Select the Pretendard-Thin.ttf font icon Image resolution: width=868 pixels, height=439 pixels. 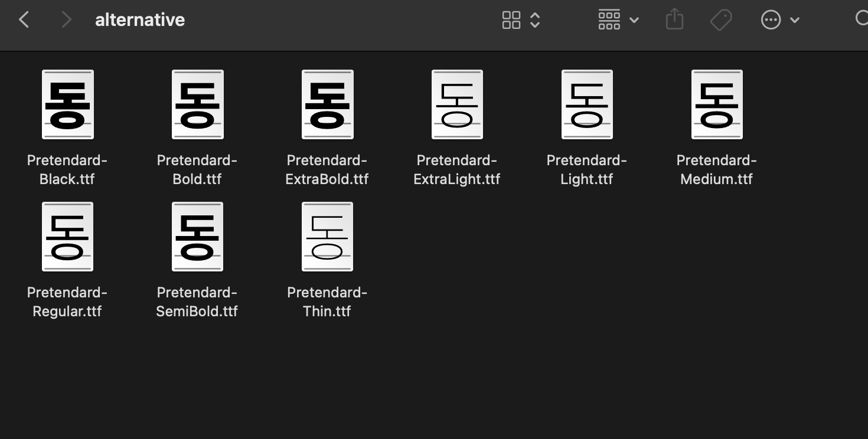[328, 237]
